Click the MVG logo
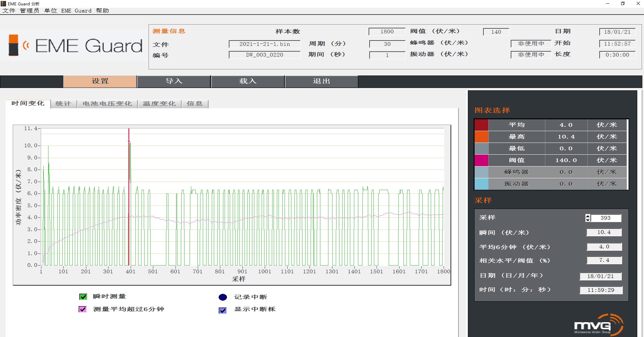Screen dimensions: 644x337 pyautogui.click(x=599, y=325)
